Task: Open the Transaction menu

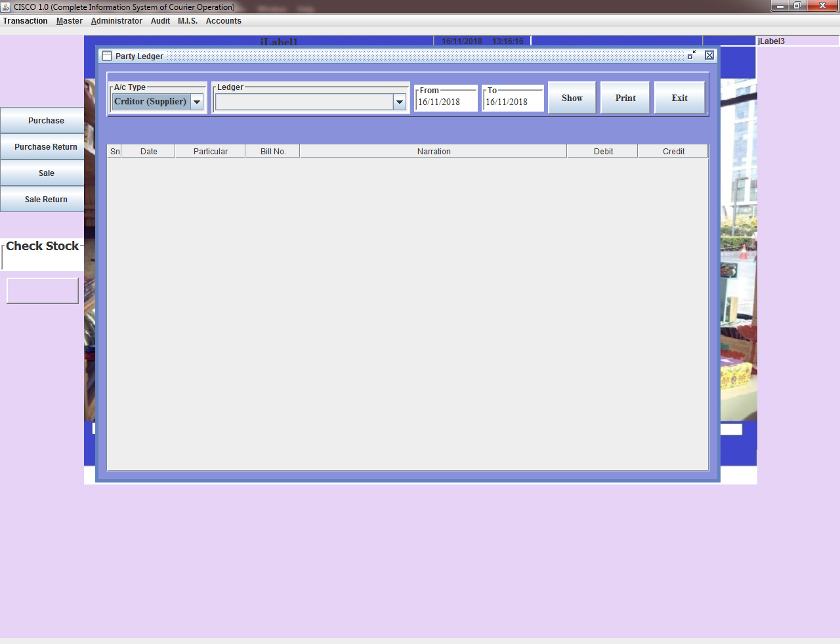Action: click(x=25, y=21)
